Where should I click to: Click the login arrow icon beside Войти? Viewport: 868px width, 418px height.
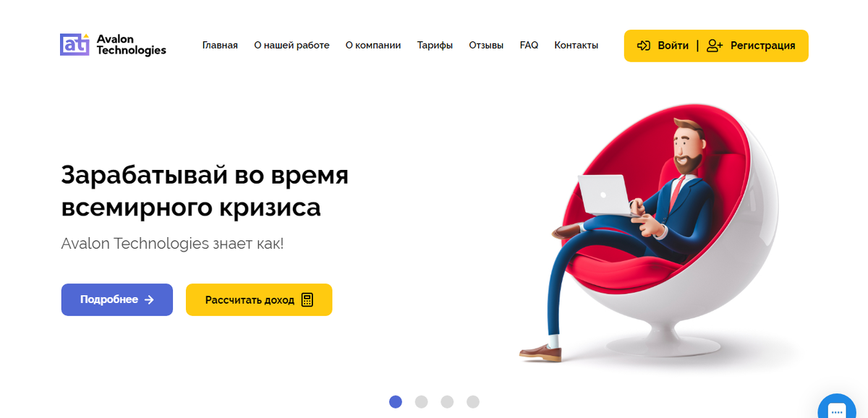[644, 46]
